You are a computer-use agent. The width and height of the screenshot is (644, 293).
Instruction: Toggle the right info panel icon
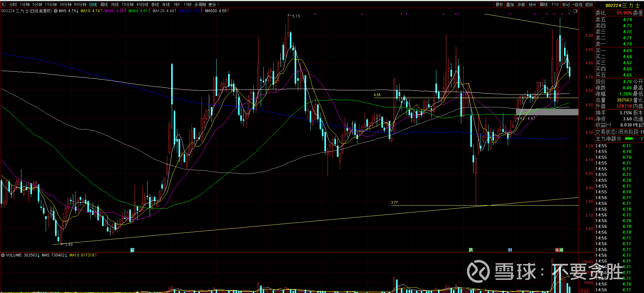point(576,11)
